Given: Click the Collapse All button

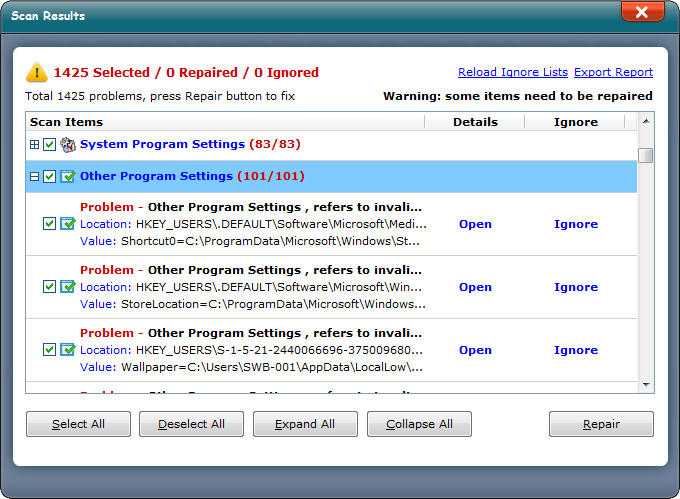Looking at the screenshot, I should [x=419, y=424].
